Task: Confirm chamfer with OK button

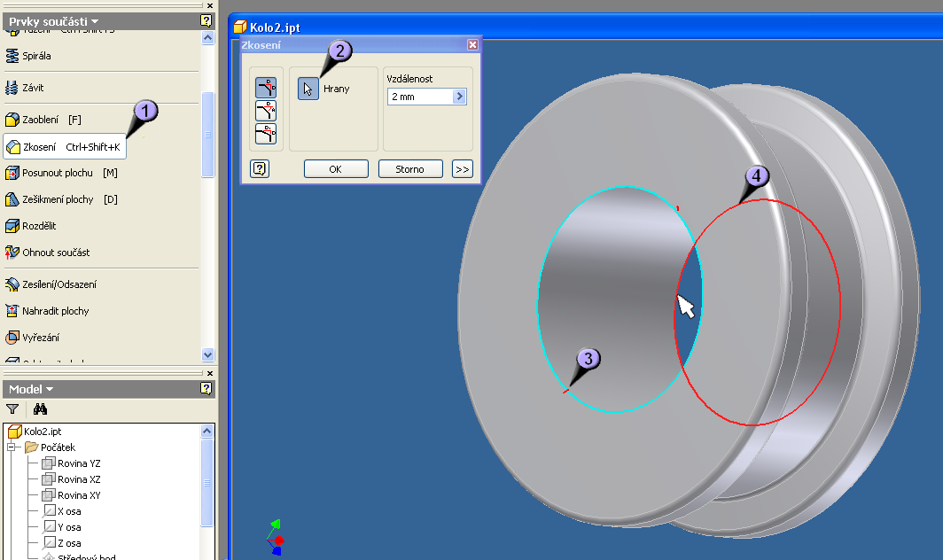Action: click(x=336, y=169)
